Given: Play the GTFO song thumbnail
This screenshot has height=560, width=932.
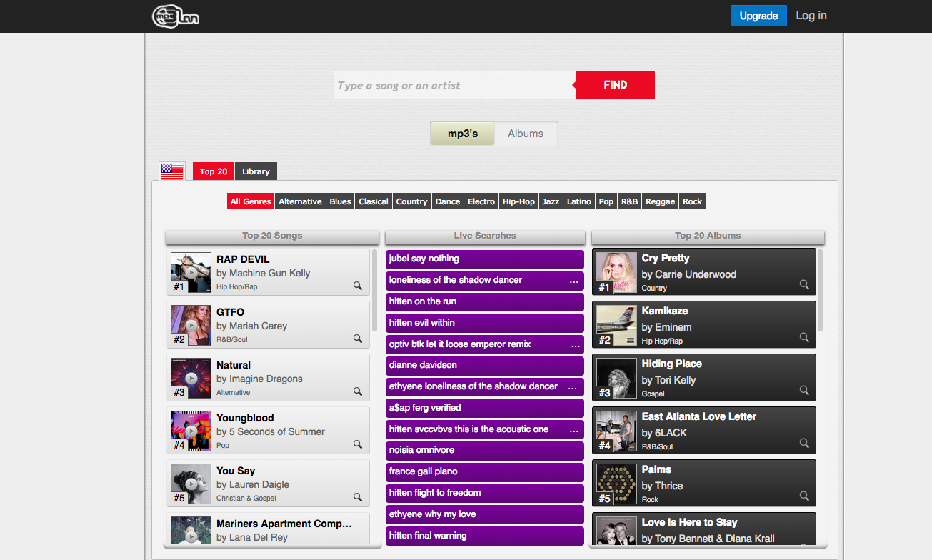Looking at the screenshot, I should coord(191,325).
